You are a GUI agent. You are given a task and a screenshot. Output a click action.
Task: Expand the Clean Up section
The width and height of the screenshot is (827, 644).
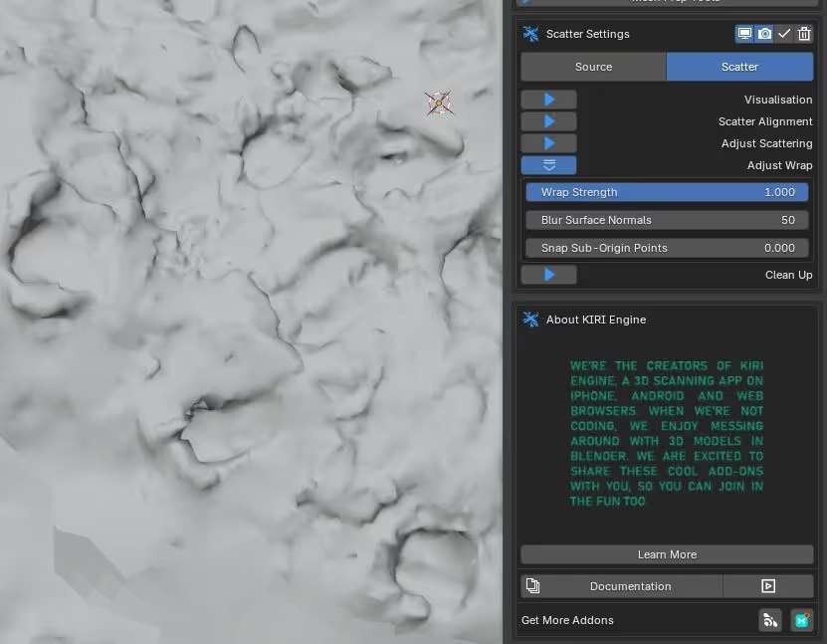(x=548, y=275)
